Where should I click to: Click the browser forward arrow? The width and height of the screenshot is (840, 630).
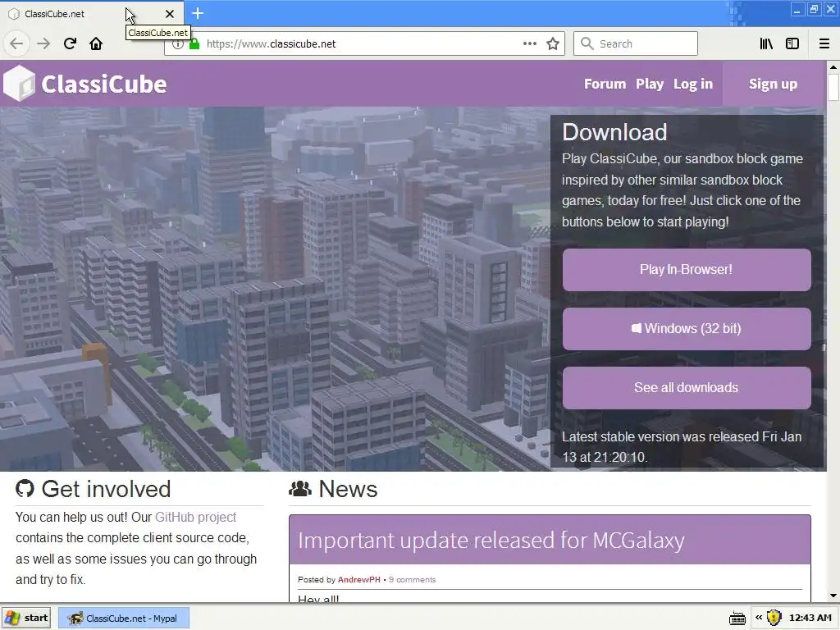tap(43, 43)
